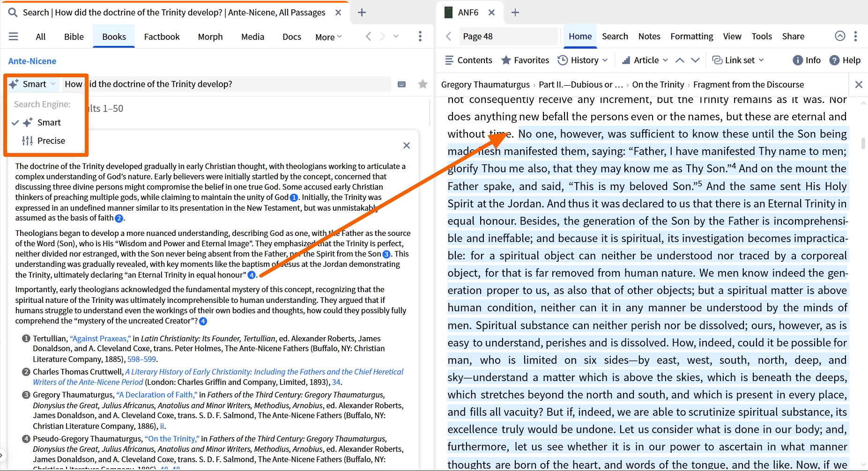Screen dimensions: 868x471
Task: Go to previous article
Action: click(x=680, y=60)
